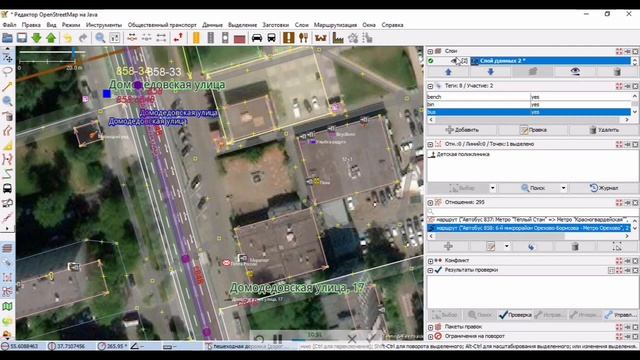The height and width of the screenshot is (360, 640).
Task: Open the Заготовки menu
Action: (x=276, y=25)
